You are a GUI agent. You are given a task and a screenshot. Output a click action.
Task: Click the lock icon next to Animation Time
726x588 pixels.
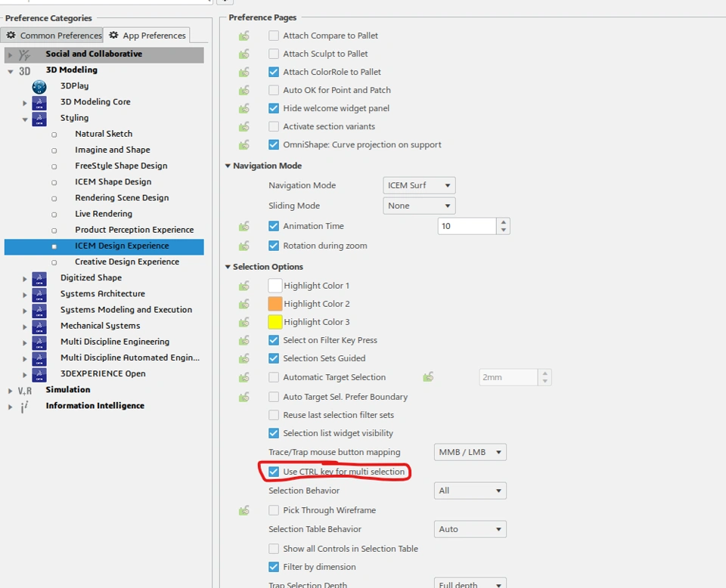coord(244,226)
